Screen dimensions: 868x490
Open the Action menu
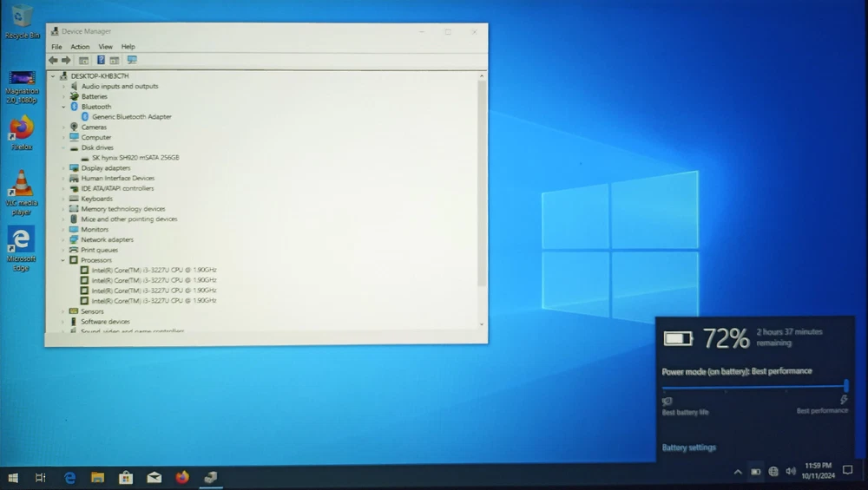tap(80, 47)
